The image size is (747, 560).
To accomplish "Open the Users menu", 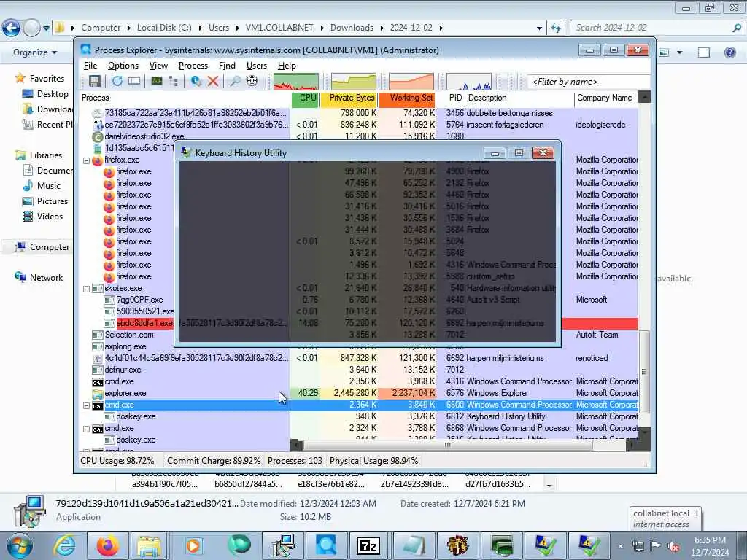I will (256, 66).
